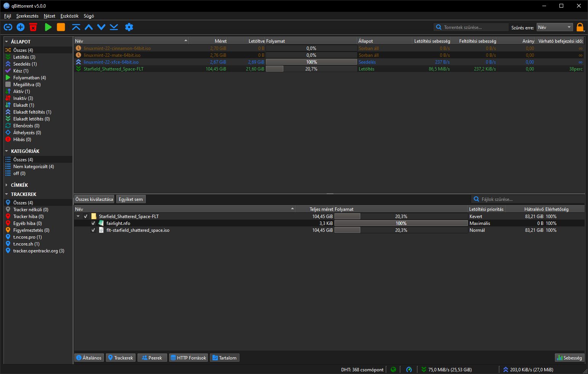Open the Nézet menu
Viewport: 588px width, 374px height.
pos(50,16)
